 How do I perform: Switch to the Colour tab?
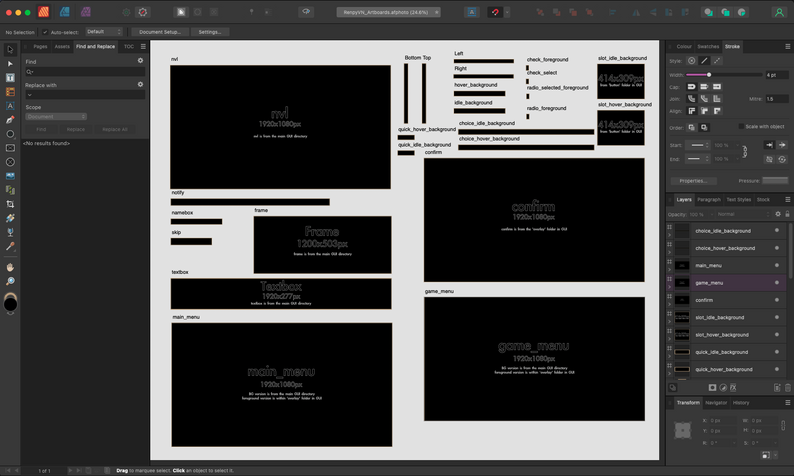[684, 46]
